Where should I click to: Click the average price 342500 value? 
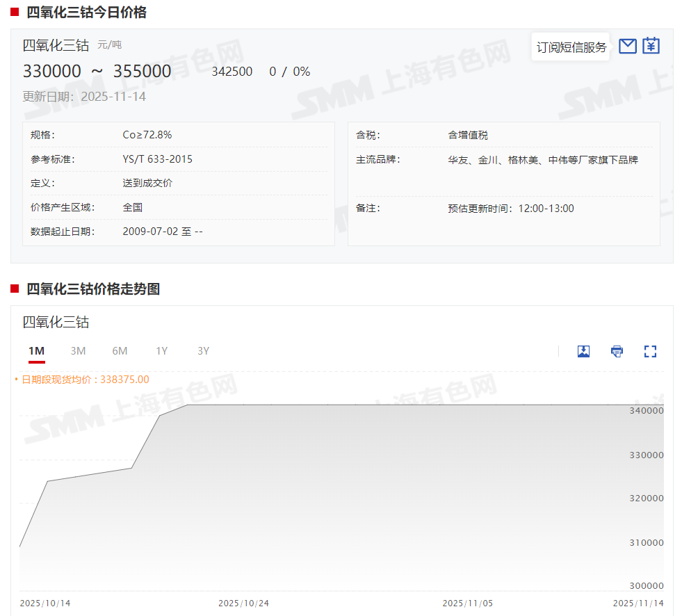click(x=232, y=72)
